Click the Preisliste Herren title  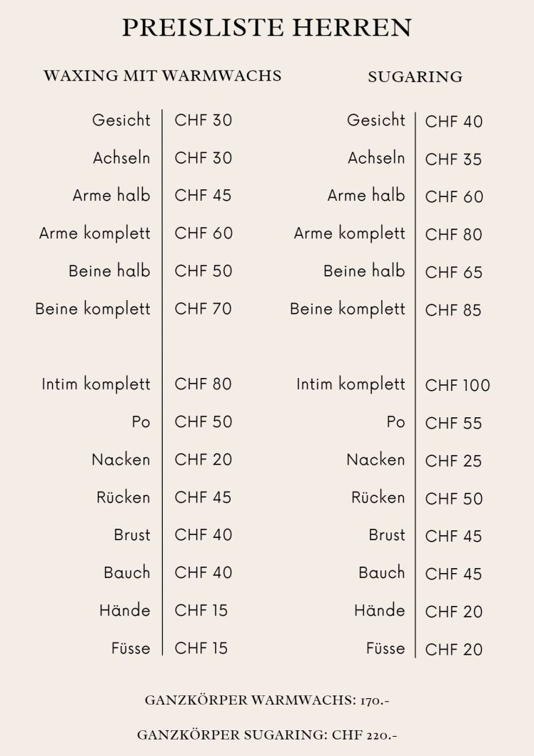pos(267,28)
